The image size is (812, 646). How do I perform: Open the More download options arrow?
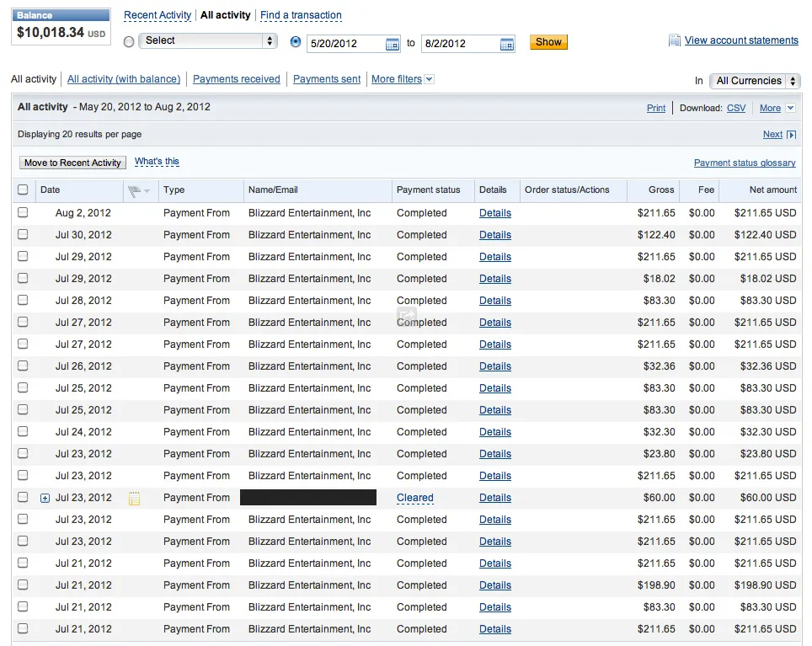(x=790, y=108)
